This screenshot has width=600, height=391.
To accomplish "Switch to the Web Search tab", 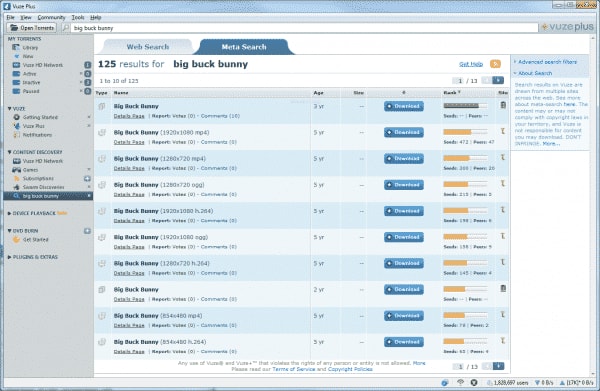I will (x=148, y=47).
